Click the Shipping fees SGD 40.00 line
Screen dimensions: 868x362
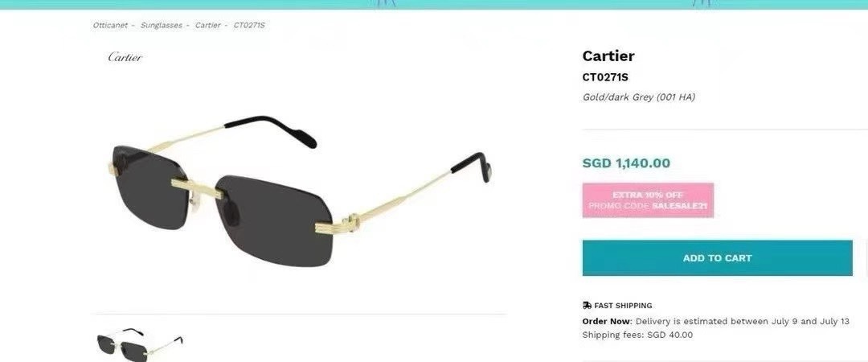click(637, 335)
